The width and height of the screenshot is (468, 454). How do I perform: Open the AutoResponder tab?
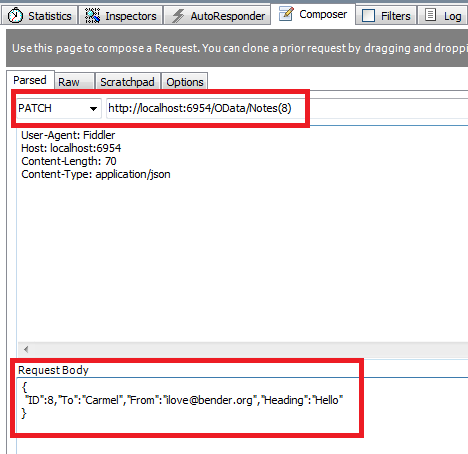tap(217, 16)
